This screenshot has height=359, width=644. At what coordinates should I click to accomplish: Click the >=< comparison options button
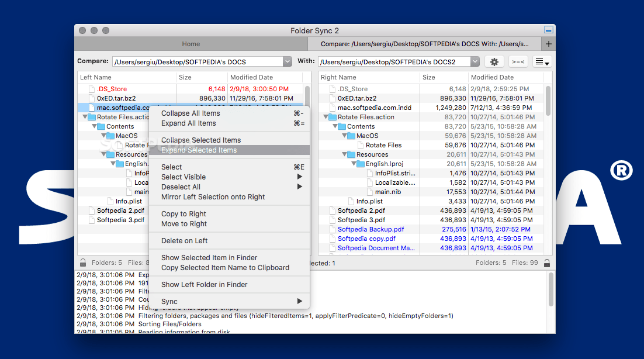[518, 61]
